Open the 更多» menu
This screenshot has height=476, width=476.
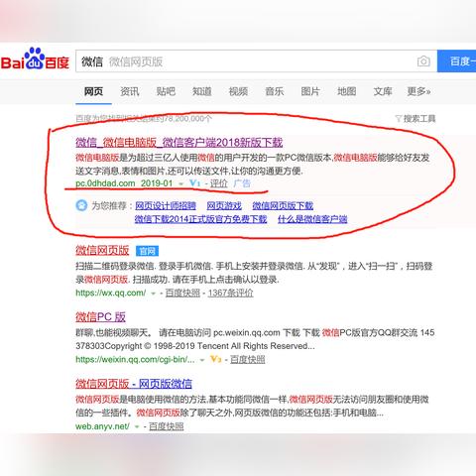point(418,91)
